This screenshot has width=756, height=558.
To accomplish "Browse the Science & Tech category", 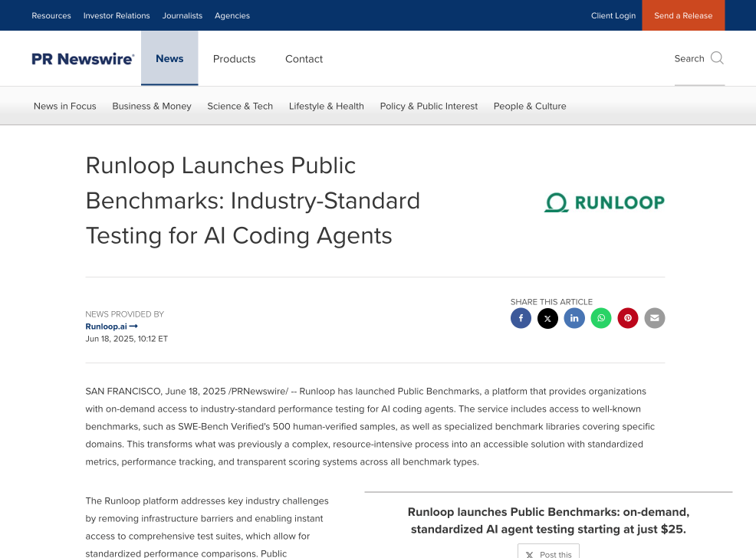I will click(x=240, y=106).
